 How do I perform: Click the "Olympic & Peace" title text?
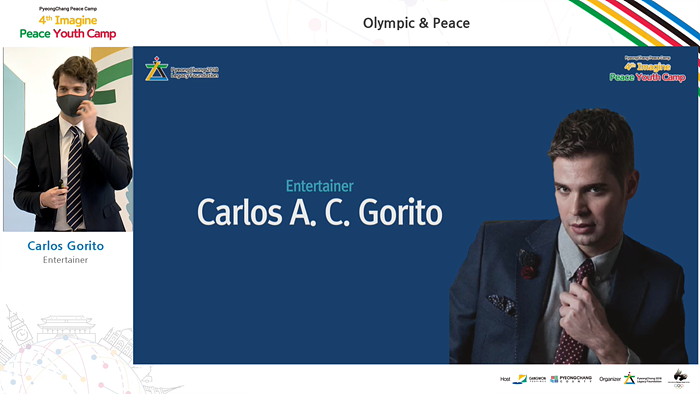416,23
